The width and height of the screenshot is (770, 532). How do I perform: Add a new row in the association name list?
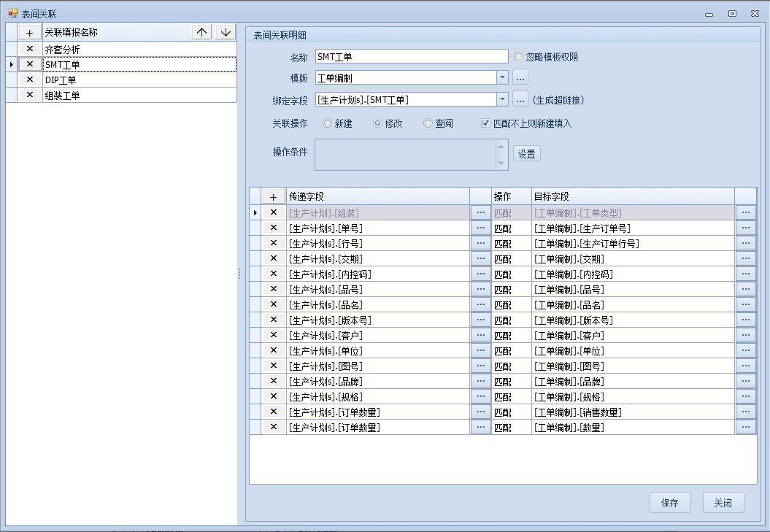[29, 32]
